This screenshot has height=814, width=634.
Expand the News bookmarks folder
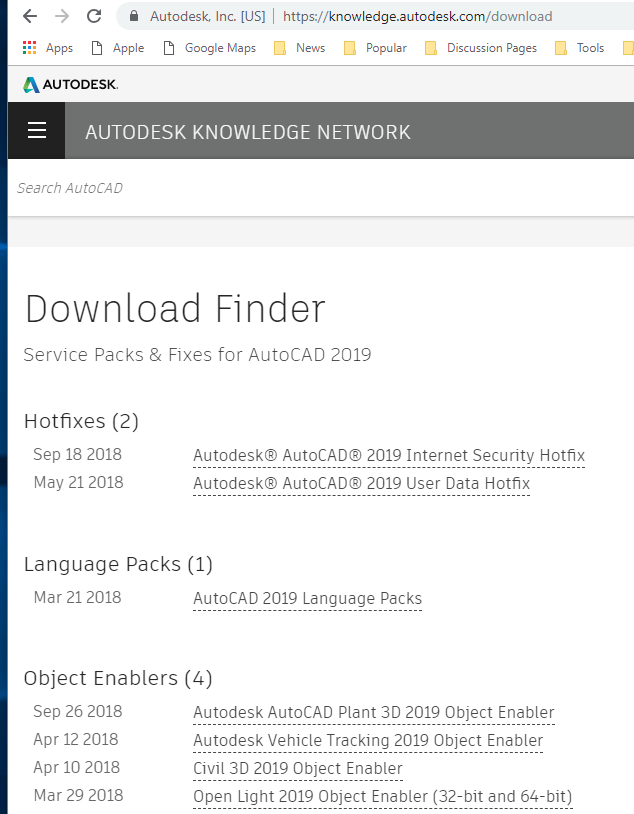pos(299,48)
